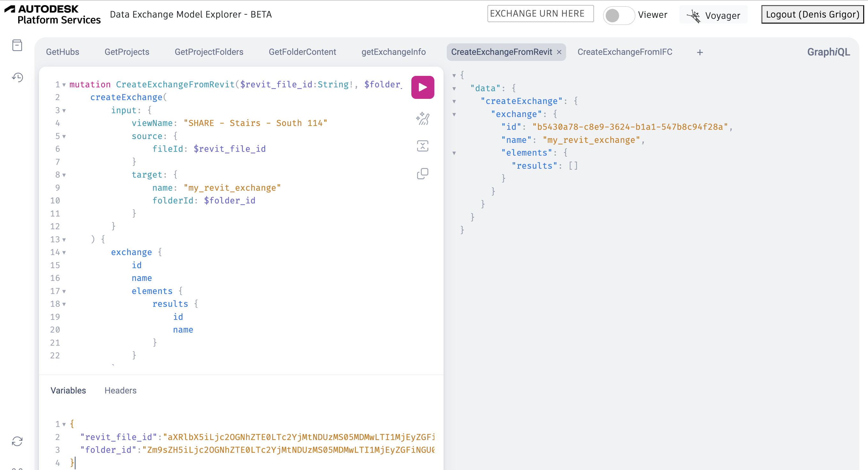The height and width of the screenshot is (470, 868).
Task: Open the documentation explorer icon
Action: click(17, 45)
